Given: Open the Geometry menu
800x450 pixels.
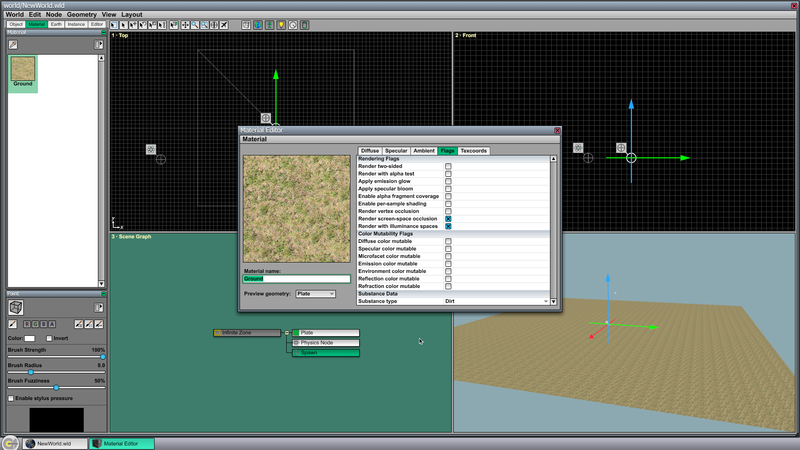Looking at the screenshot, I should pos(82,14).
